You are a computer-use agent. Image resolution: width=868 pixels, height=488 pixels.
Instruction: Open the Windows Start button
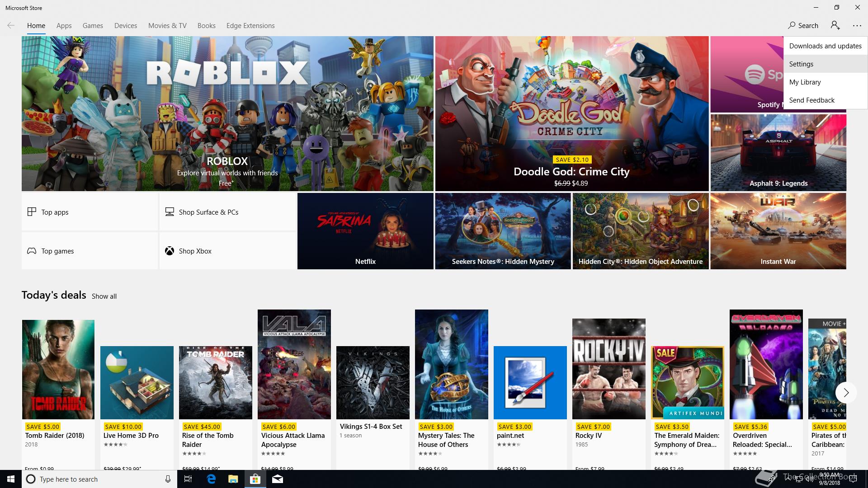(11, 479)
